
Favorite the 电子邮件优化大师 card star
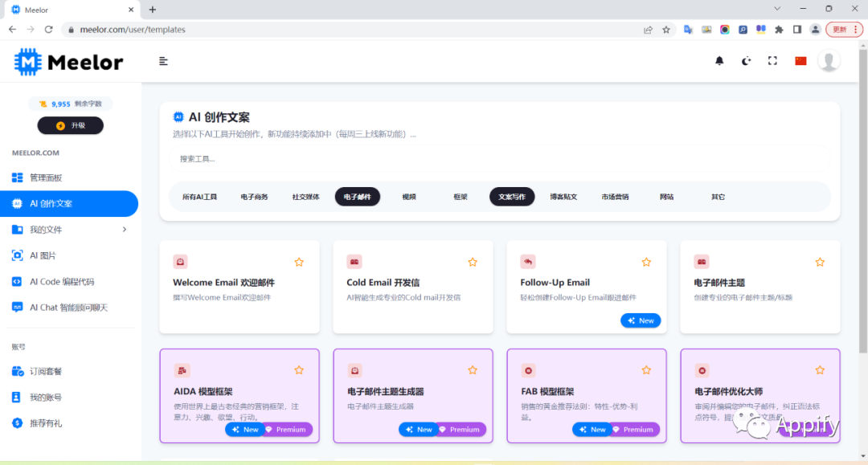coord(820,370)
